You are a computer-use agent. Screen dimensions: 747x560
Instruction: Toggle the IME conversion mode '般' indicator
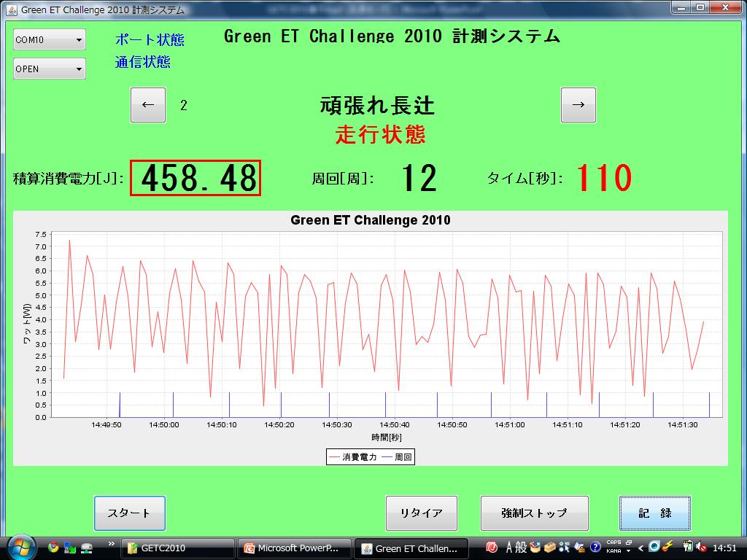tap(521, 547)
